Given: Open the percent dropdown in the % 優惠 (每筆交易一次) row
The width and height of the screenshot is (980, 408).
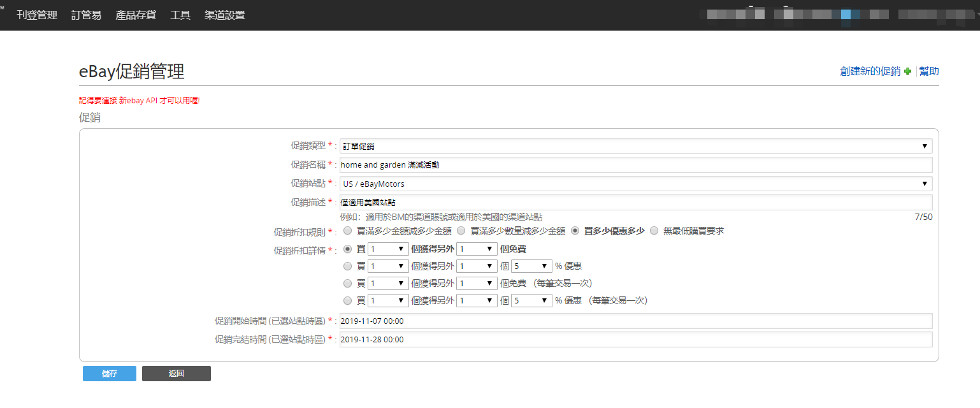Looking at the screenshot, I should (x=531, y=300).
